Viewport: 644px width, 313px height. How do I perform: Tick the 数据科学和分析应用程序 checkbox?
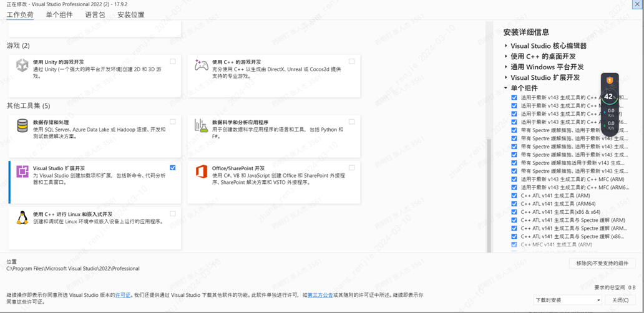pos(351,122)
